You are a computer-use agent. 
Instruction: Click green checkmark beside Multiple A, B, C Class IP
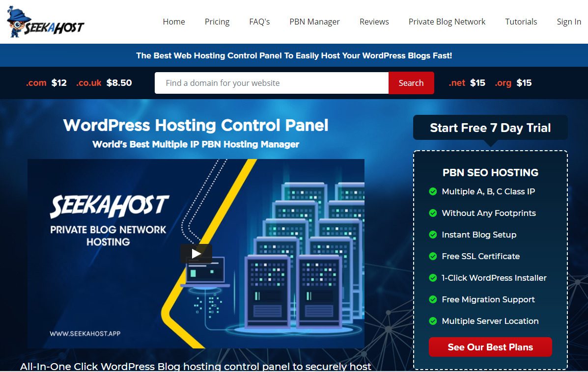pos(433,191)
